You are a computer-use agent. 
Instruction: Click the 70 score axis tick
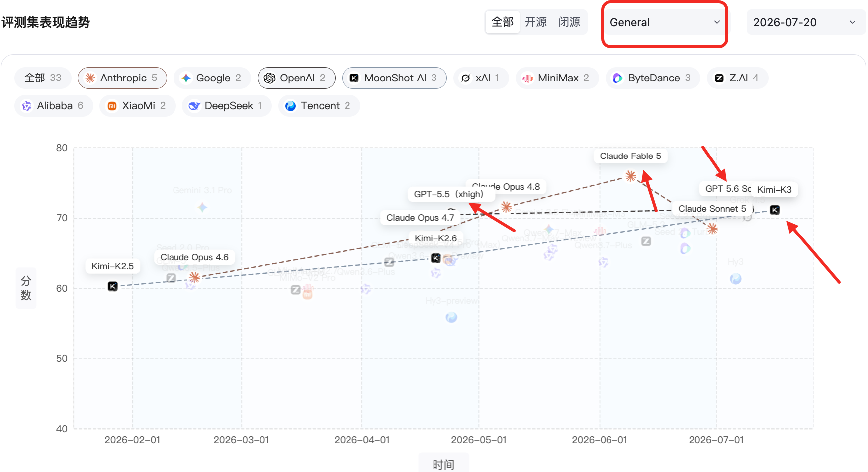[62, 218]
